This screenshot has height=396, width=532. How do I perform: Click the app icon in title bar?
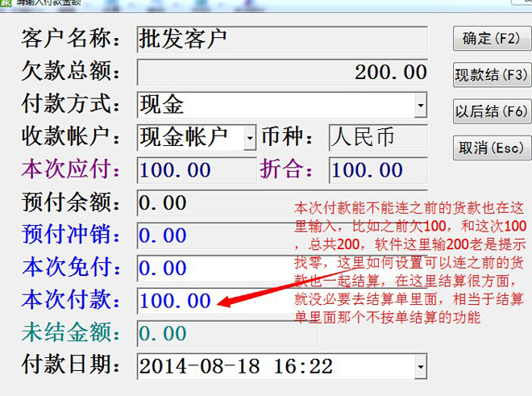coord(6,2)
